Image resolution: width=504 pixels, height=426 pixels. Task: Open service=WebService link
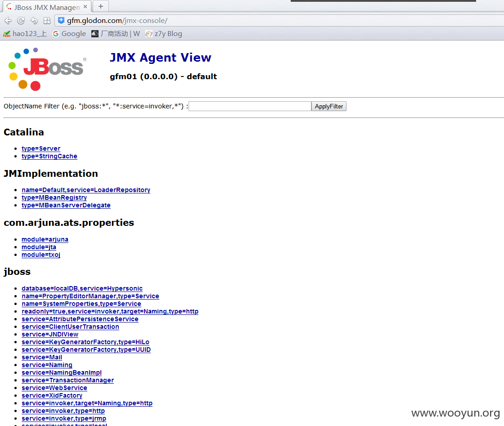54,388
